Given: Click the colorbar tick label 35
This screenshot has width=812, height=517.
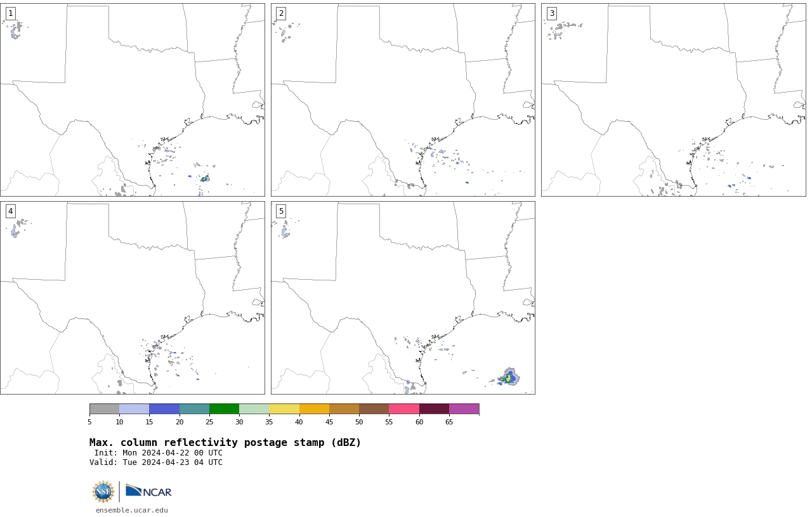Looking at the screenshot, I should click(x=269, y=422).
